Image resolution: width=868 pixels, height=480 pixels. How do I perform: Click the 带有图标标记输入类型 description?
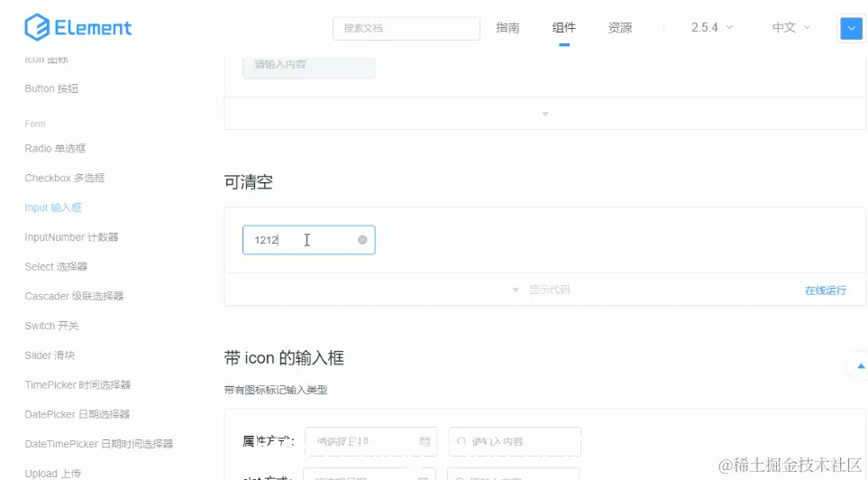pyautogui.click(x=276, y=390)
